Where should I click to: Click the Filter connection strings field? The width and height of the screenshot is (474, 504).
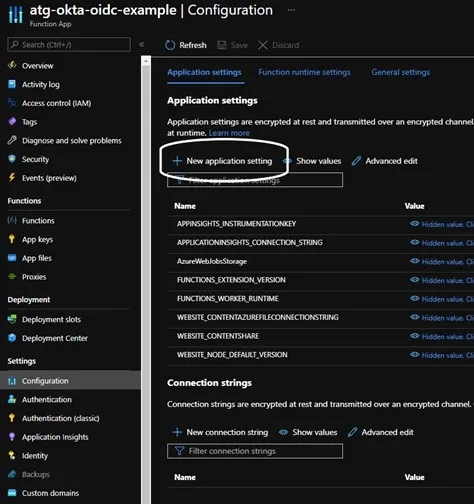coord(255,451)
